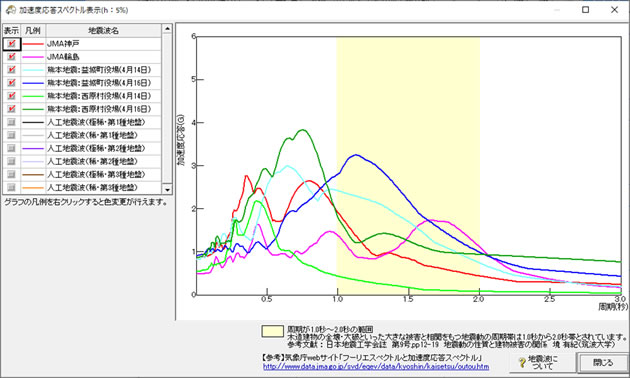Click the question mark icon on help button
630x378 pixels.
coord(522,363)
